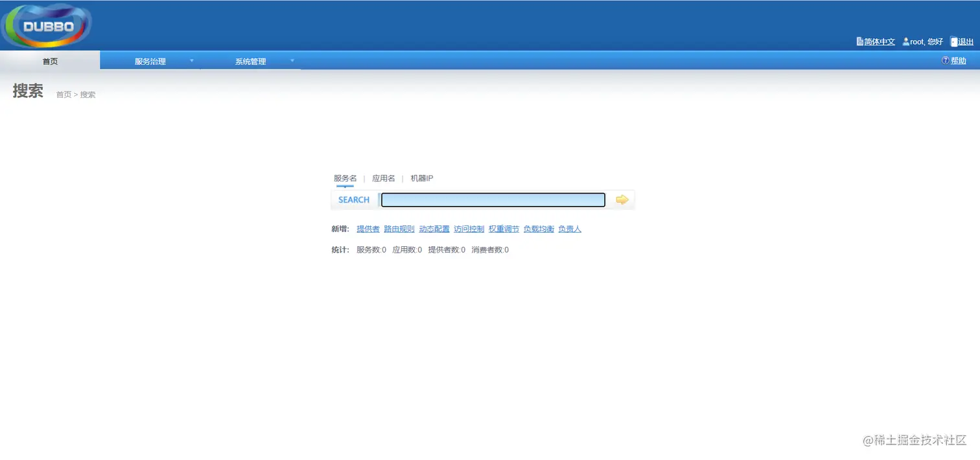Click the logout door icon

[x=953, y=41]
